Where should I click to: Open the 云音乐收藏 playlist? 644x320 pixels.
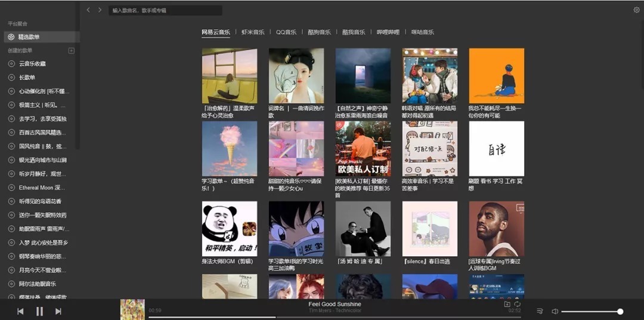coord(32,64)
